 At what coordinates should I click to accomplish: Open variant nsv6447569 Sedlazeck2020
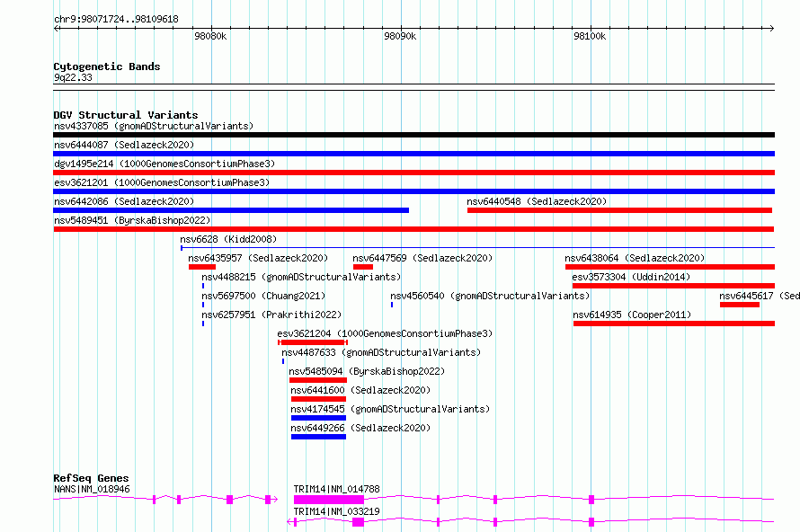tap(422, 258)
